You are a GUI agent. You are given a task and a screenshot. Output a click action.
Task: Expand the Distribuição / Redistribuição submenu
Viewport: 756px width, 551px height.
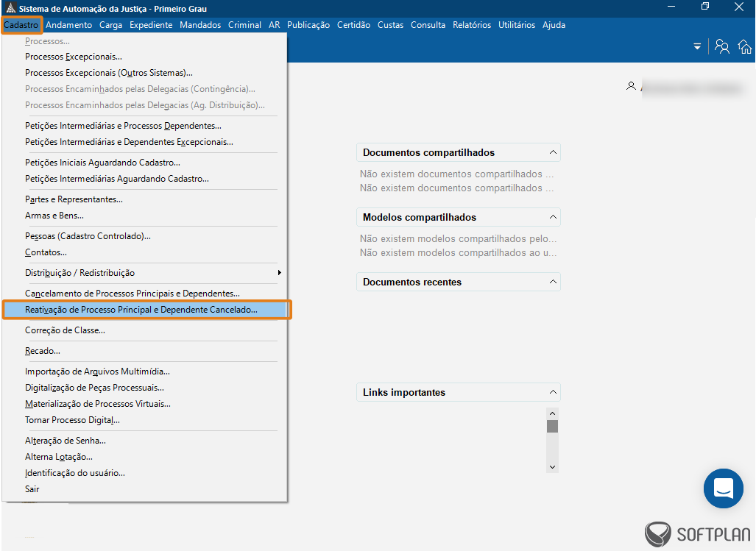(279, 273)
